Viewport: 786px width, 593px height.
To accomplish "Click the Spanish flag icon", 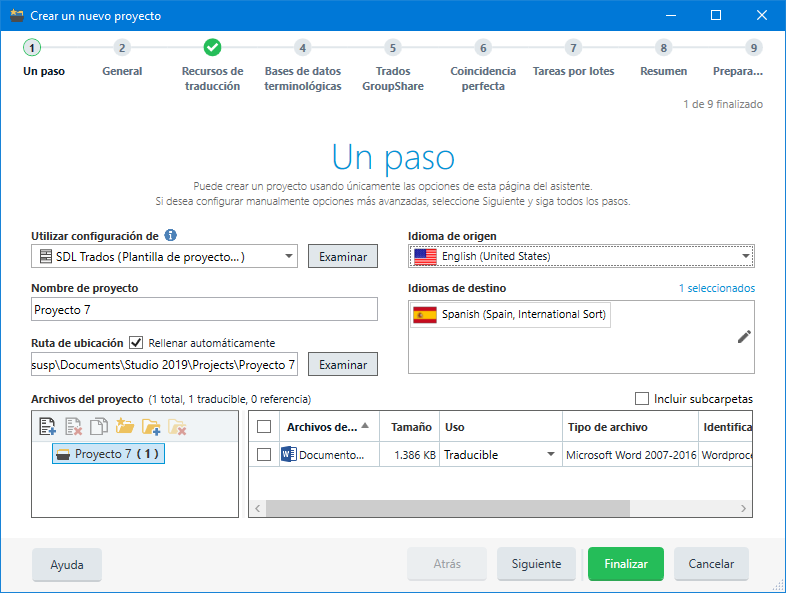I will pos(425,315).
